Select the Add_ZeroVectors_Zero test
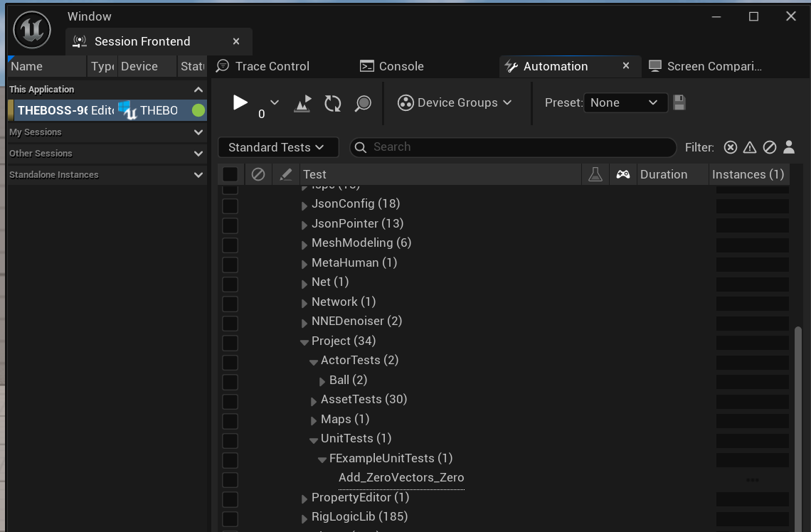 401,478
